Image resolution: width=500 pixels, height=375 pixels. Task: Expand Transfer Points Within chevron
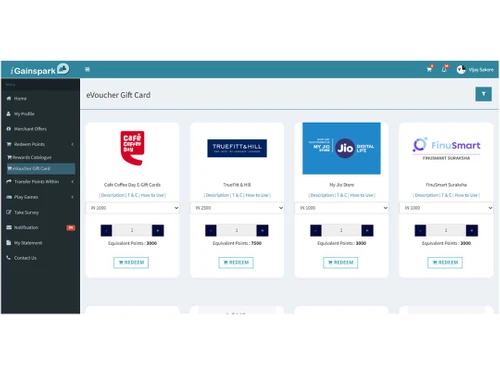[72, 181]
